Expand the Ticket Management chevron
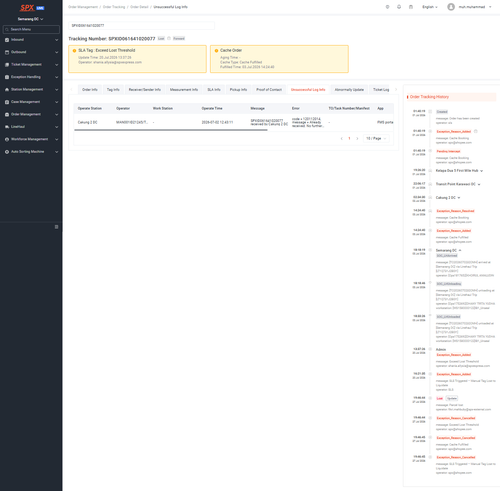The image size is (500, 491). 56,65
